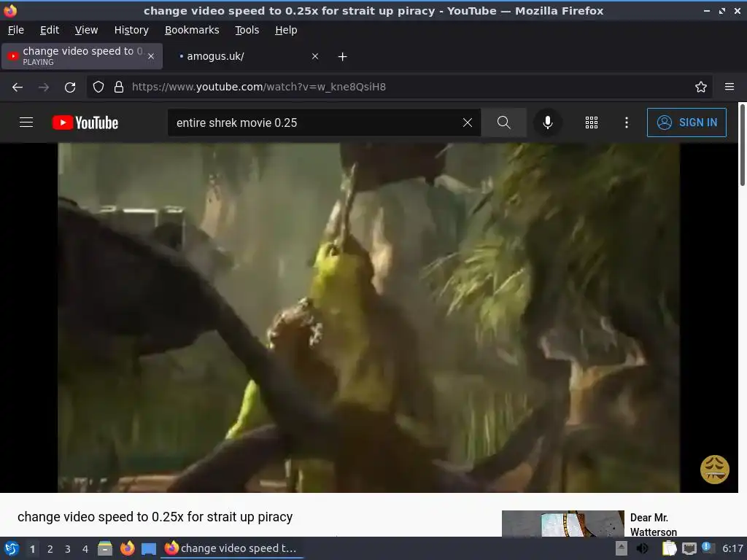The height and width of the screenshot is (560, 747).
Task: Open the network tray icon
Action: tap(689, 548)
